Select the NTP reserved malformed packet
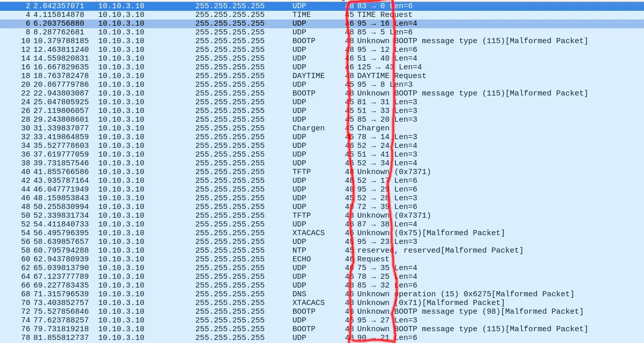 point(206,251)
